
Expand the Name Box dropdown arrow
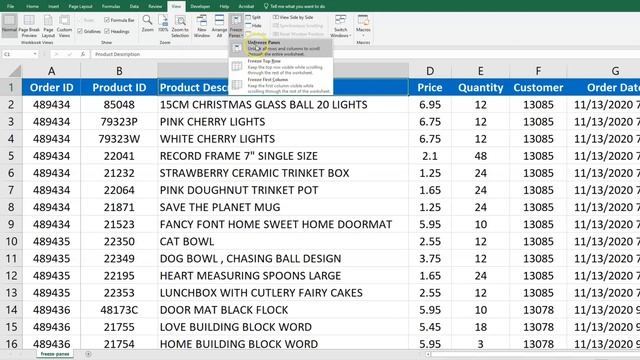[x=35, y=54]
